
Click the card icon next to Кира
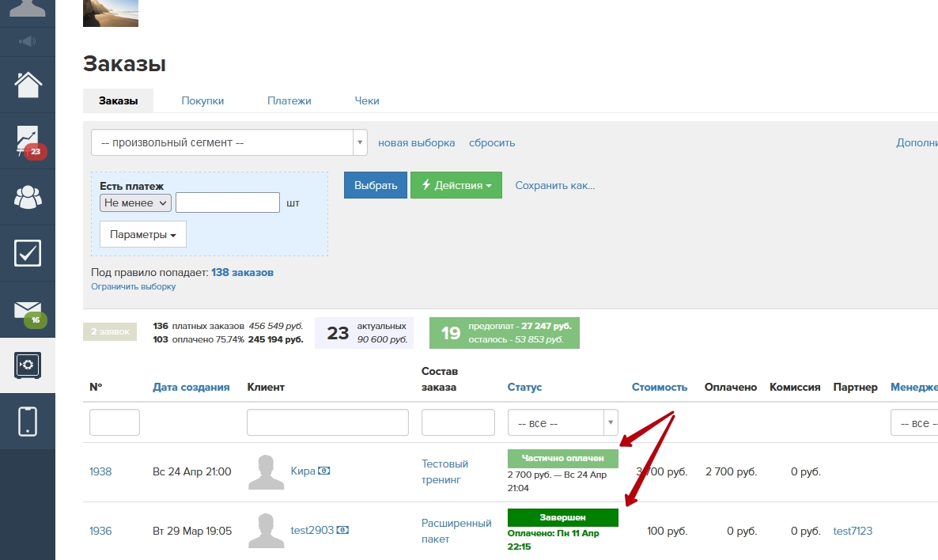(323, 471)
